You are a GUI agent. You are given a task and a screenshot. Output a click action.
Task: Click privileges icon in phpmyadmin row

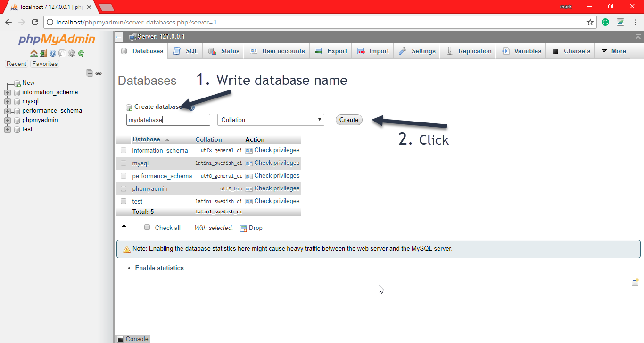pos(249,188)
